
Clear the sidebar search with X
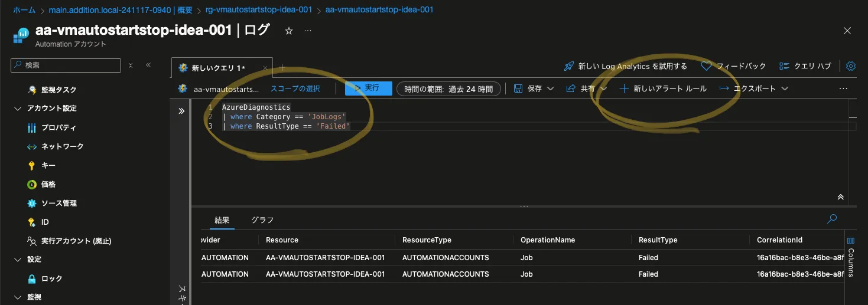click(131, 65)
